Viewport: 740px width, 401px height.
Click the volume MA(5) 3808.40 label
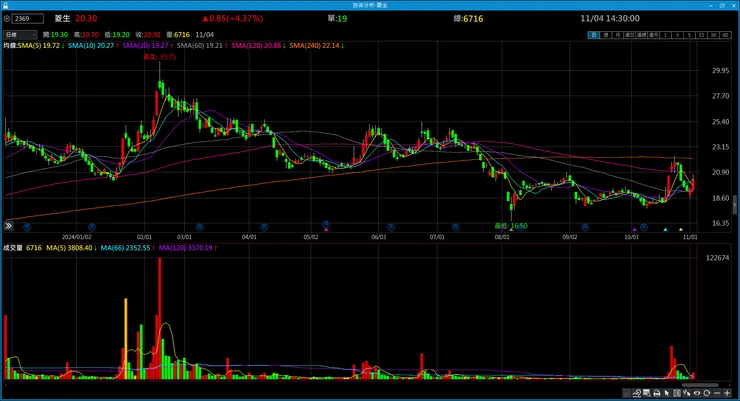[x=71, y=248]
